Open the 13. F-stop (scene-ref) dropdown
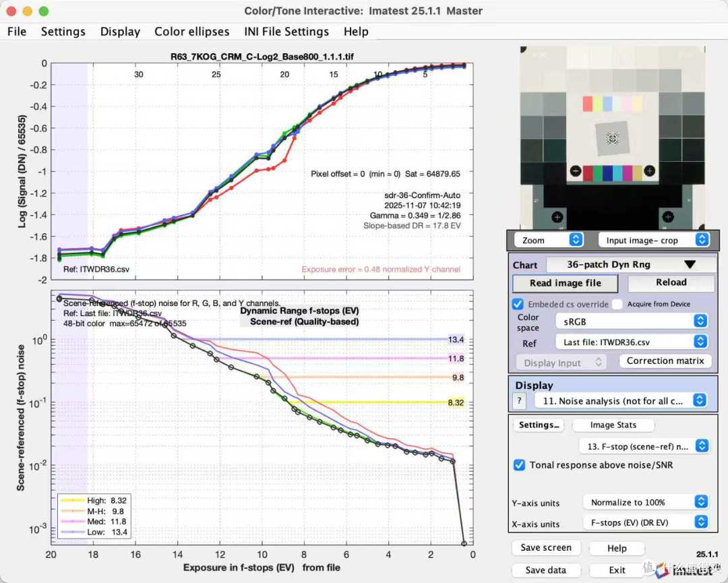The height and width of the screenshot is (583, 728). (644, 446)
